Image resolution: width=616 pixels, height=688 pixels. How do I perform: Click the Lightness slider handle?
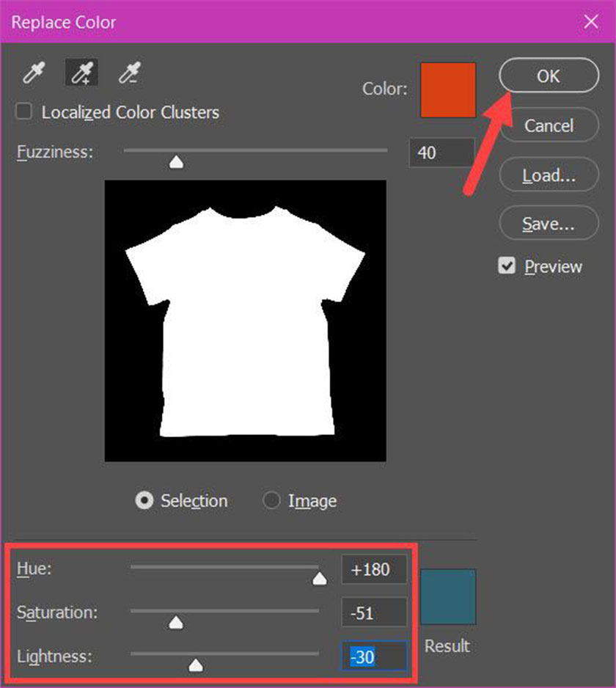[x=196, y=665]
